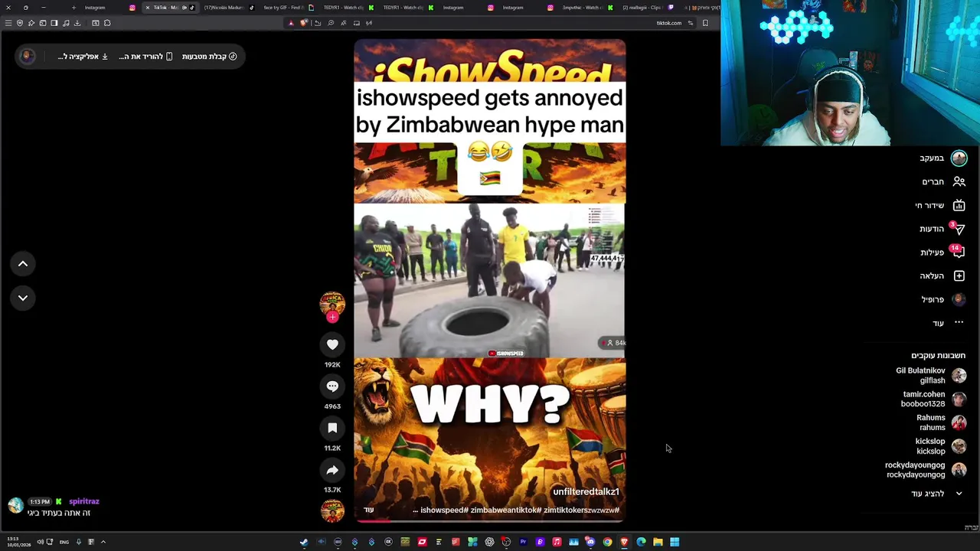The height and width of the screenshot is (551, 980).
Task: Expand the hidden system tray icons chevron
Action: click(103, 542)
